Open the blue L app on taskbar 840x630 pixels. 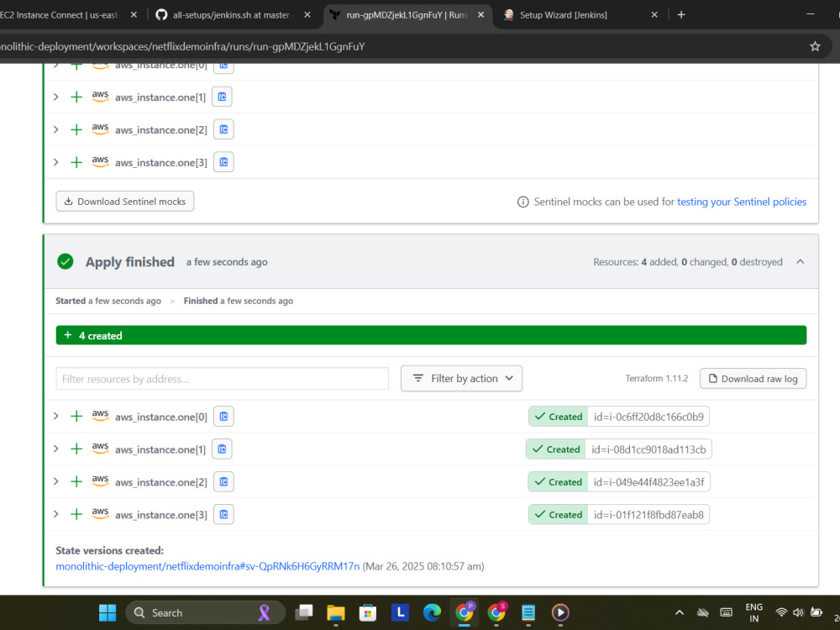click(x=400, y=612)
